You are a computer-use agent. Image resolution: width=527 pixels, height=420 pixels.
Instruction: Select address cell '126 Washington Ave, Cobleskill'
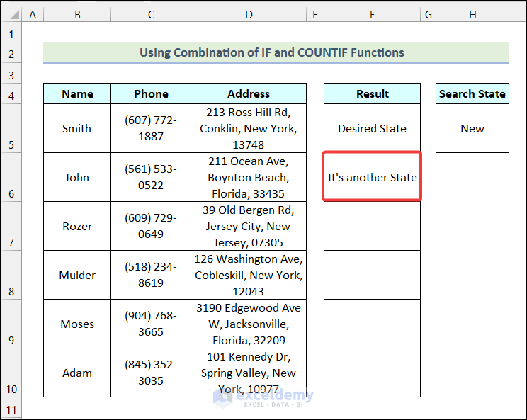pyautogui.click(x=249, y=275)
